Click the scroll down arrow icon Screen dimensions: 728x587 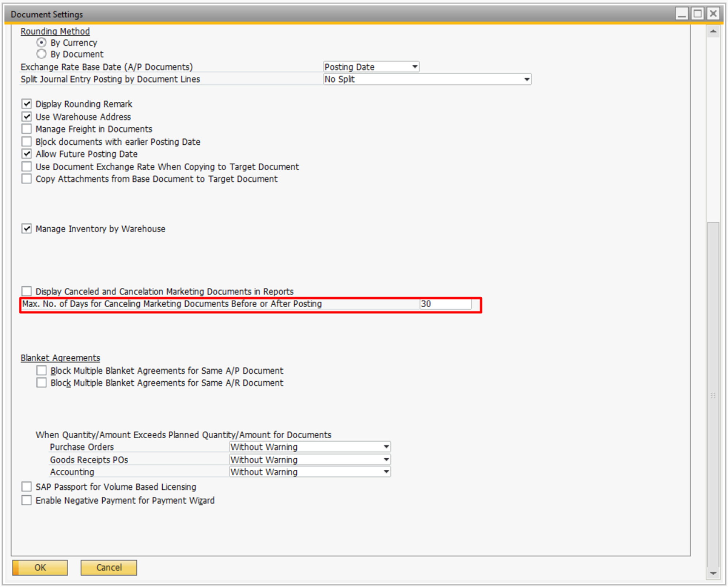coord(713,573)
